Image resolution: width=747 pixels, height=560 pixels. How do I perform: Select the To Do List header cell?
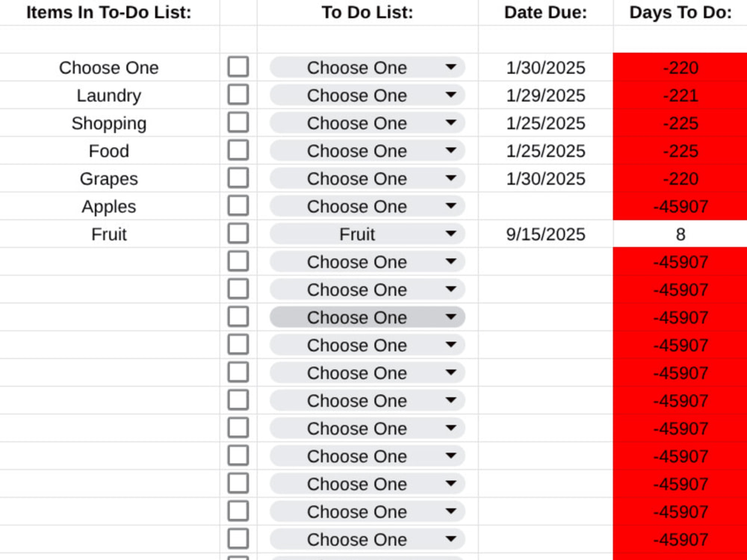click(x=368, y=13)
